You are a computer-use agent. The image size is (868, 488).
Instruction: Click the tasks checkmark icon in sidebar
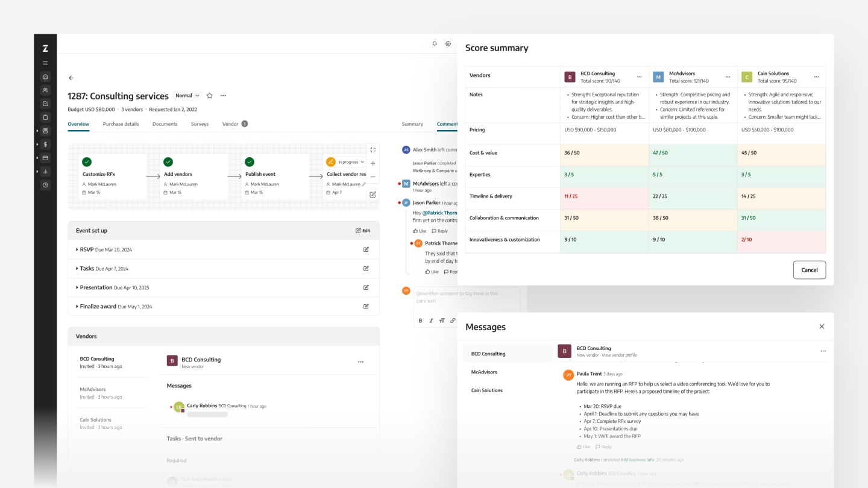click(45, 102)
